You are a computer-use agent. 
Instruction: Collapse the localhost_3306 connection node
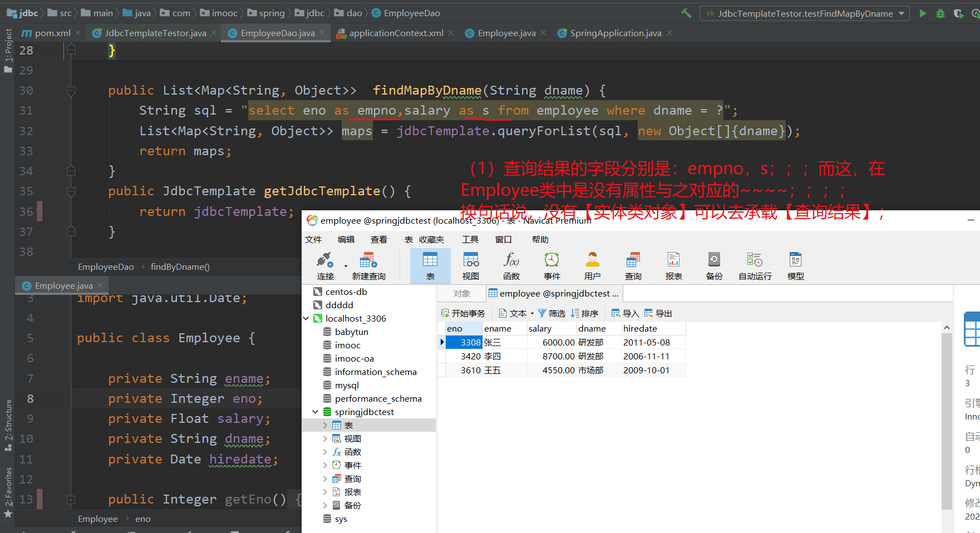pos(306,319)
